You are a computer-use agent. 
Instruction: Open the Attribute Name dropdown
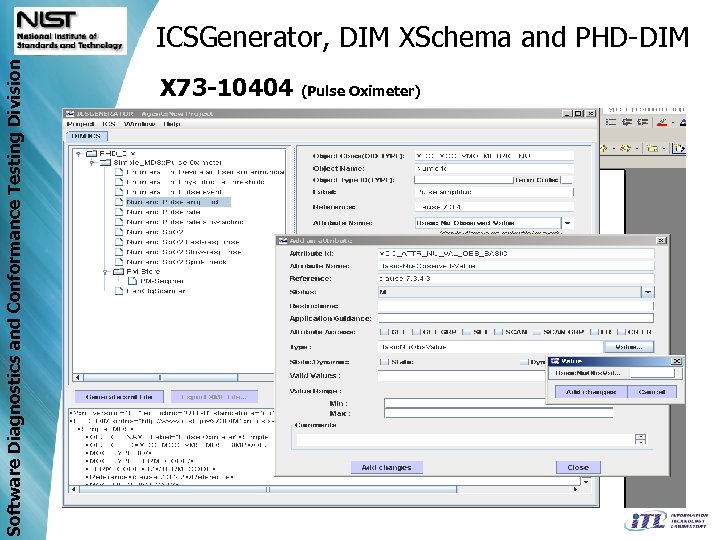568,223
